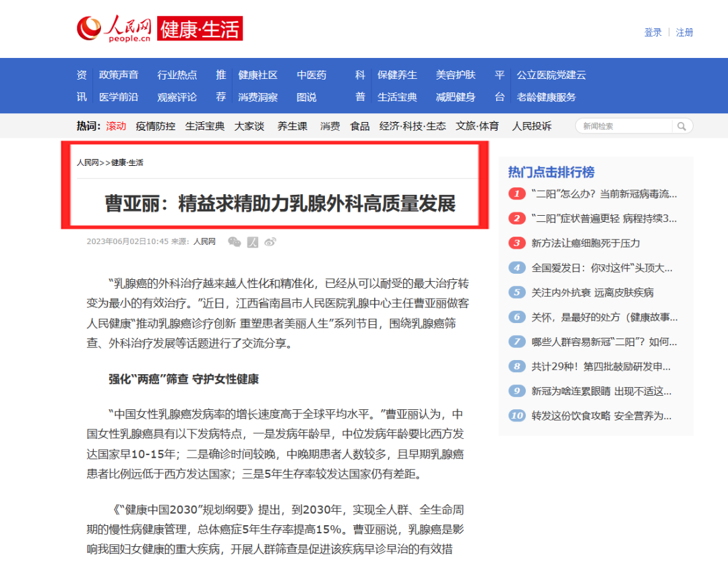Open 公立医院党建云 platform link
The width and height of the screenshot is (728, 561).
click(x=551, y=75)
